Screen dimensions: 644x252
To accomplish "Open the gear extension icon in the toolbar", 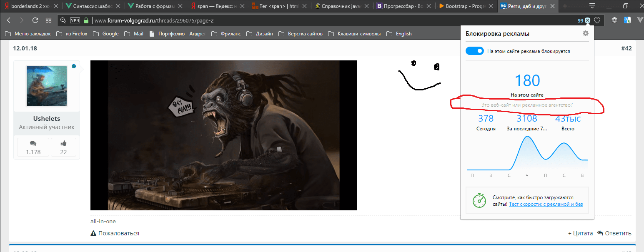I will click(614, 20).
